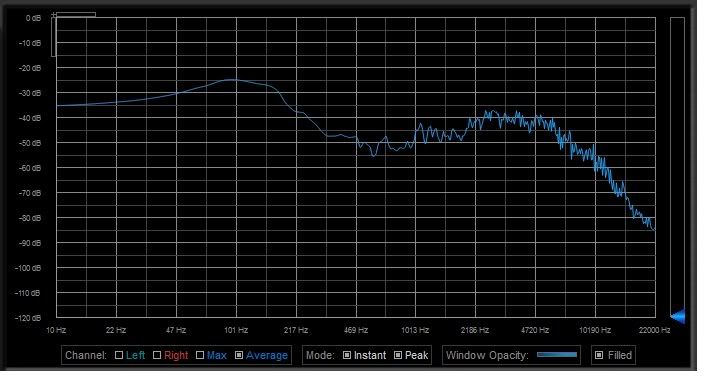705x384 pixels.
Task: Click the spectrum curve peak near 101 Hz
Action: (232, 80)
